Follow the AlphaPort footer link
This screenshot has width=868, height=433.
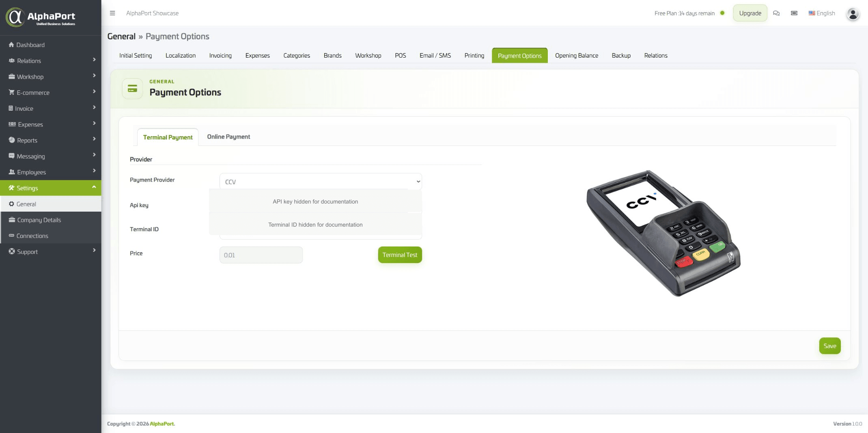(x=162, y=424)
